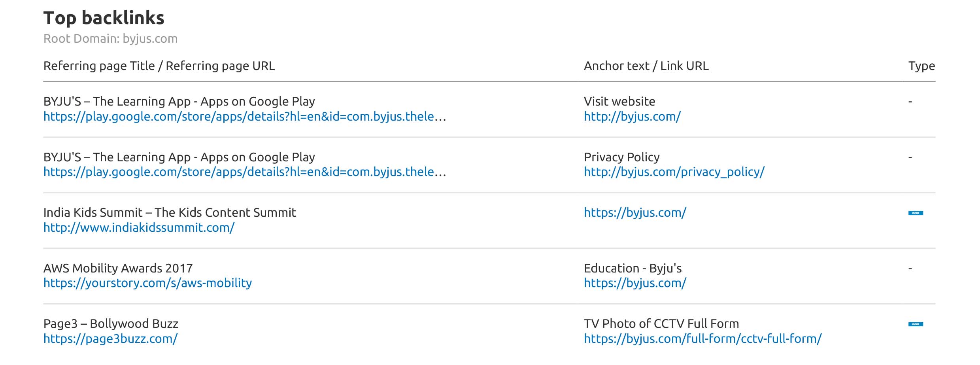Click the image type badge for India Kids Summit
980x365 pixels.
[x=915, y=213]
